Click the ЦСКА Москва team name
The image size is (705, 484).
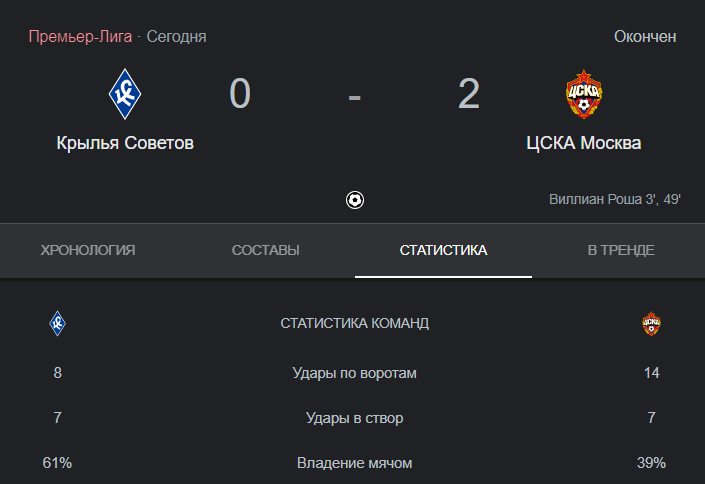(x=583, y=143)
